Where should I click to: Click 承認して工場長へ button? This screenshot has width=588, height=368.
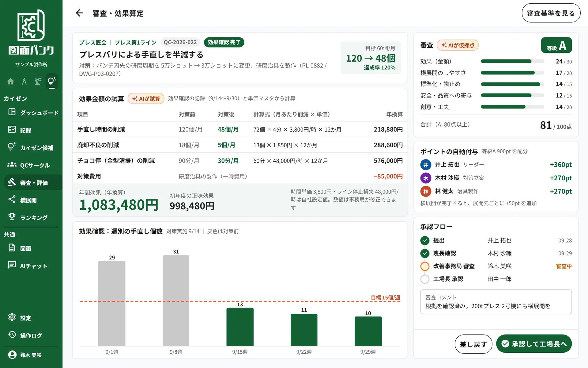tap(534, 344)
